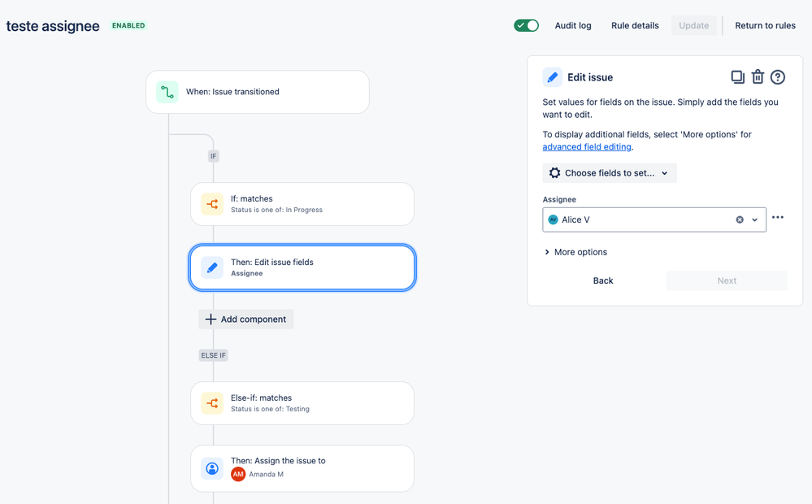Click the Update button
The height and width of the screenshot is (504, 812).
(694, 25)
